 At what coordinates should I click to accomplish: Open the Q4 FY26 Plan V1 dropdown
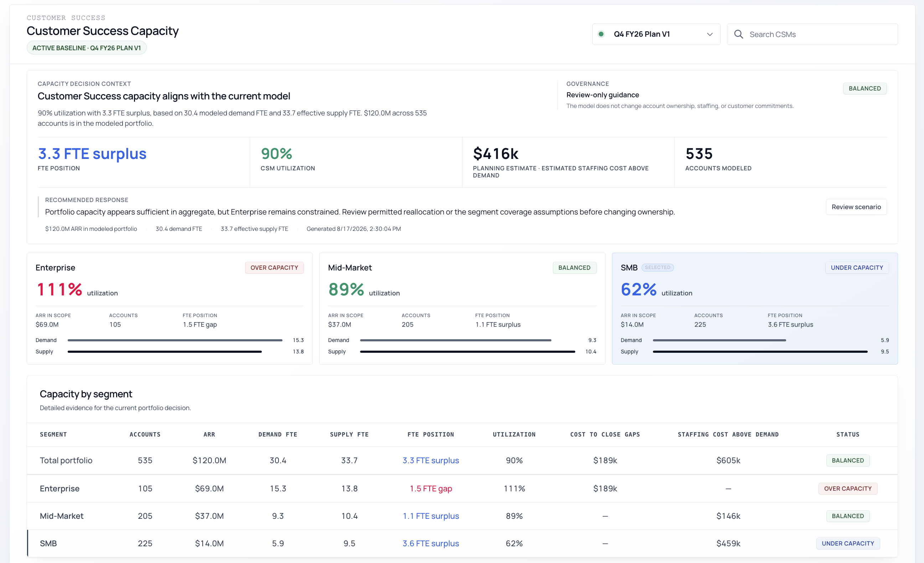[x=656, y=34]
